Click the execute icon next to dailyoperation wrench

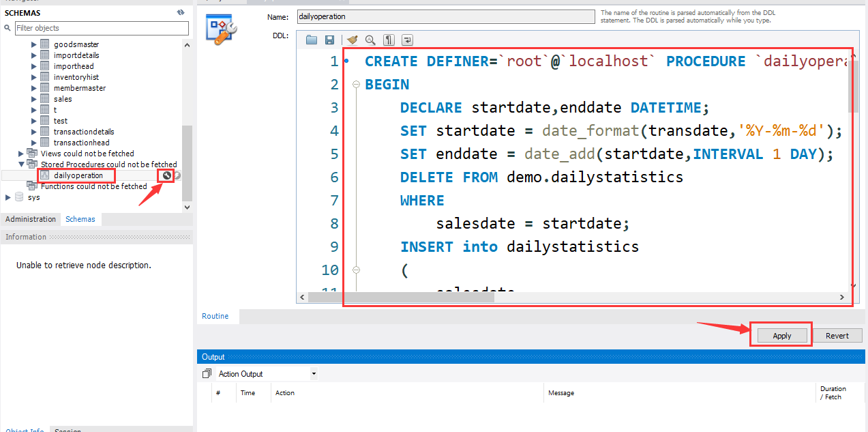[x=177, y=175]
